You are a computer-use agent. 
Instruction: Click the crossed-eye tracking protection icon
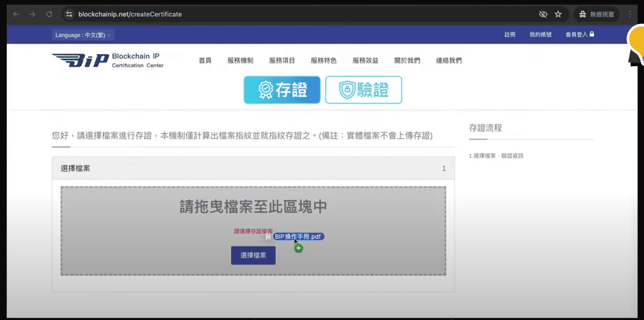pyautogui.click(x=542, y=14)
